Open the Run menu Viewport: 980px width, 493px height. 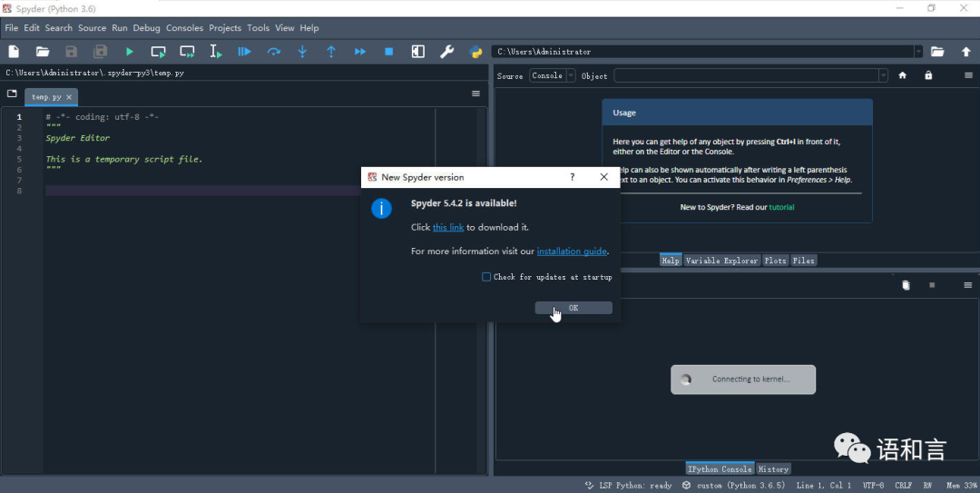point(120,27)
